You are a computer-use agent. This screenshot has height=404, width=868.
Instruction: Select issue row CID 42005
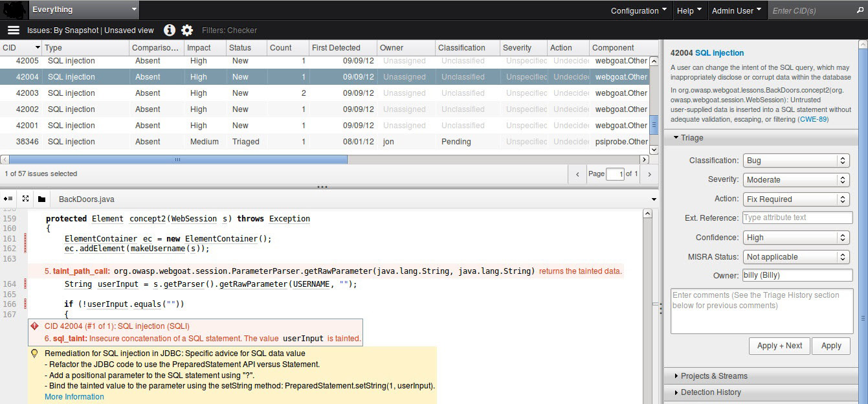coord(324,61)
